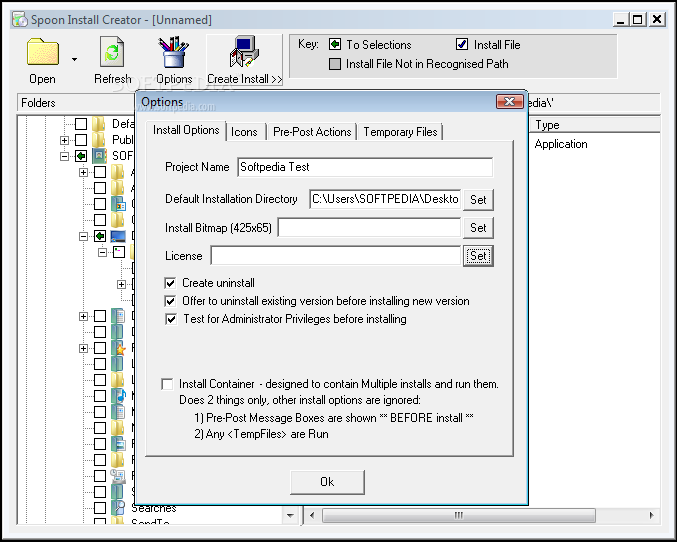Open a project with the folder toolbar icon

(x=43, y=52)
